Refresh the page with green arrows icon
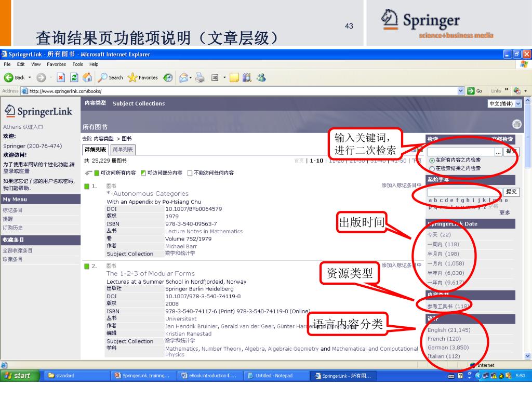This screenshot has height=399, width=532. point(74,78)
